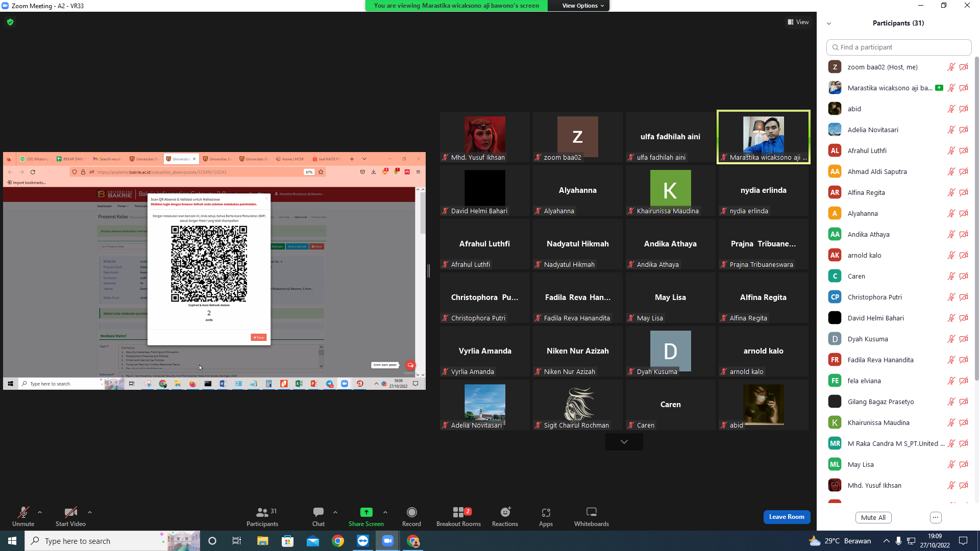Open the View Options dropdown

tap(583, 6)
